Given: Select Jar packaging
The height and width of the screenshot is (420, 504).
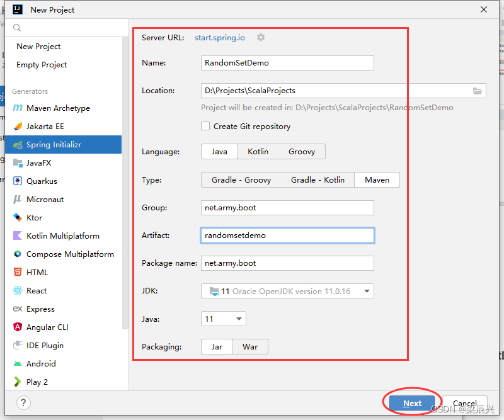Looking at the screenshot, I should click(217, 347).
